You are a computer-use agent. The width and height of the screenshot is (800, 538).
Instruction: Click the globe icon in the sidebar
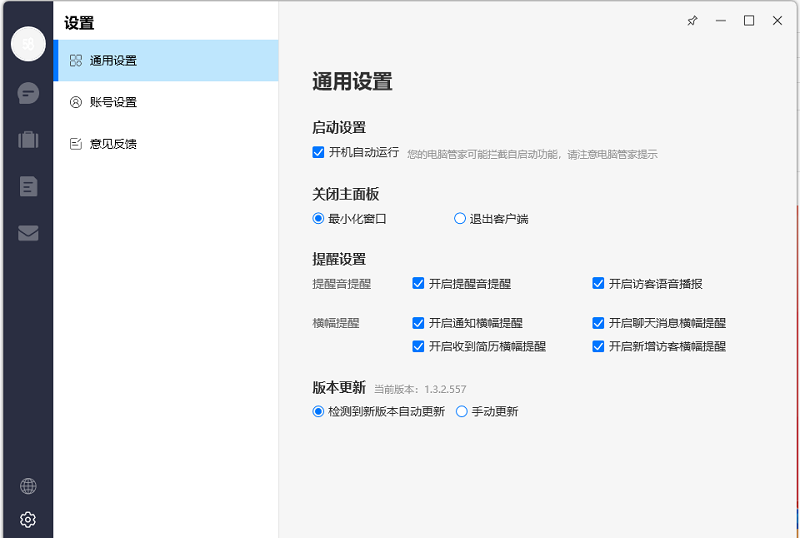pos(28,486)
